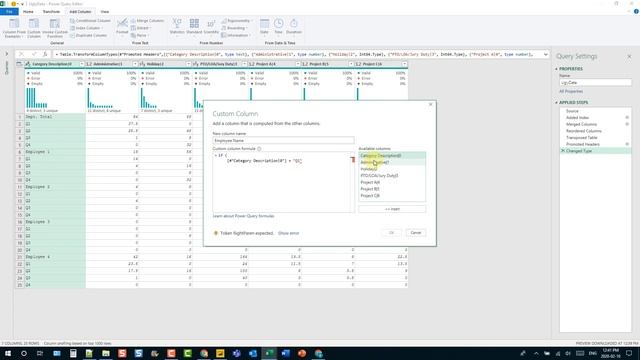Open settings gear for Added Index step
Image resolution: width=640 pixels, height=360 pixels.
click(x=627, y=118)
